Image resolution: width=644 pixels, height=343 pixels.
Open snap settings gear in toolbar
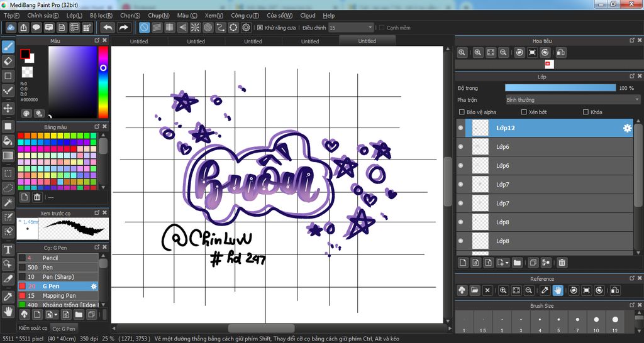point(246,28)
